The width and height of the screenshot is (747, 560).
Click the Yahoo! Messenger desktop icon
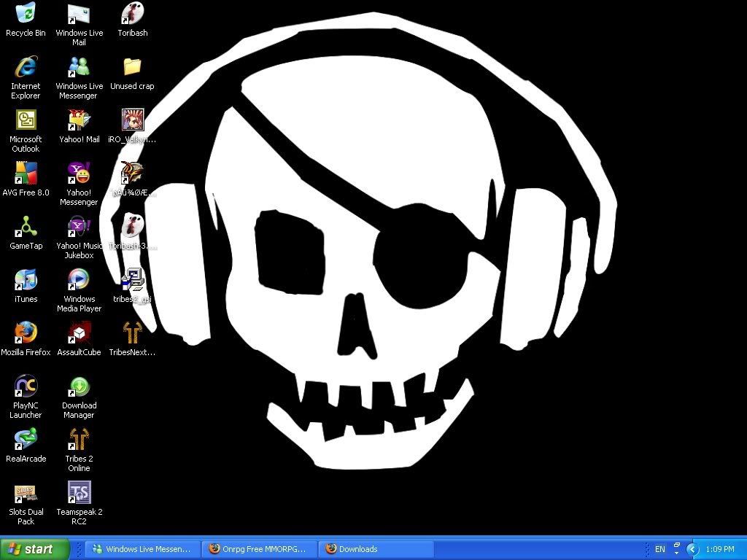pyautogui.click(x=79, y=174)
